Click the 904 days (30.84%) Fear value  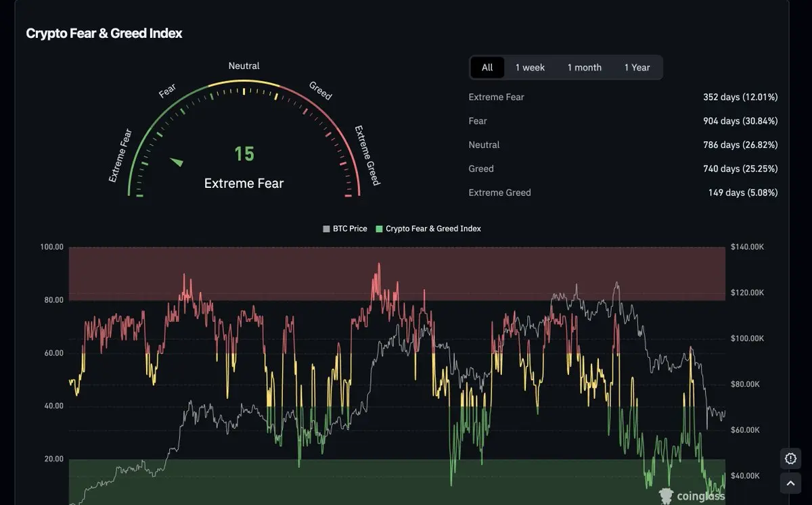point(740,121)
